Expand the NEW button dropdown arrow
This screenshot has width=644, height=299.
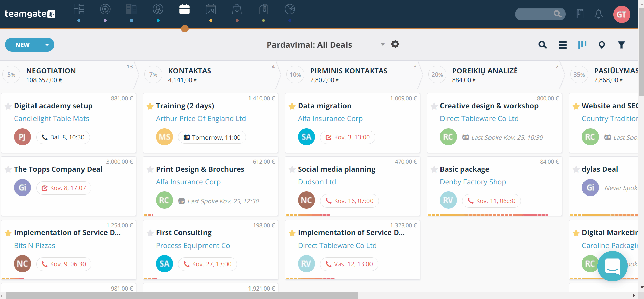coord(47,45)
